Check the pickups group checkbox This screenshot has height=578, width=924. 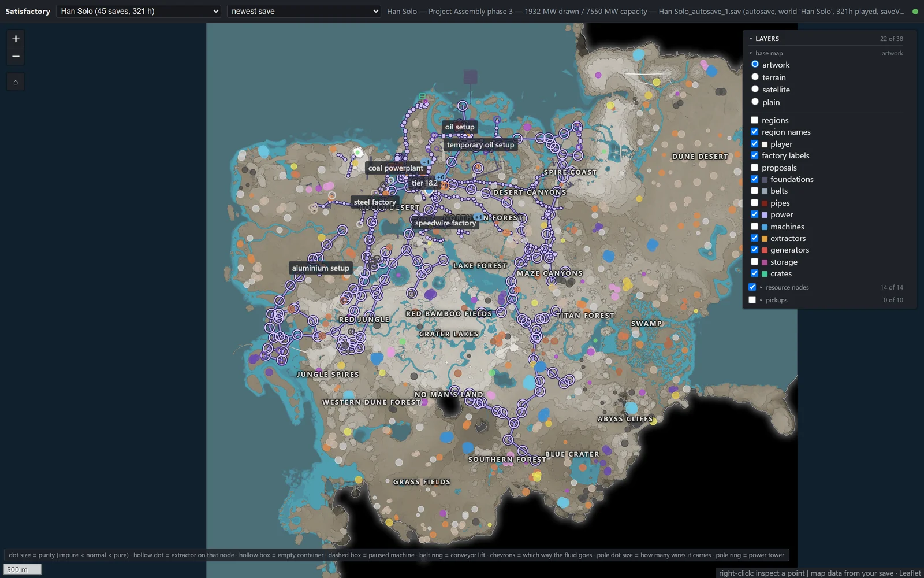752,300
